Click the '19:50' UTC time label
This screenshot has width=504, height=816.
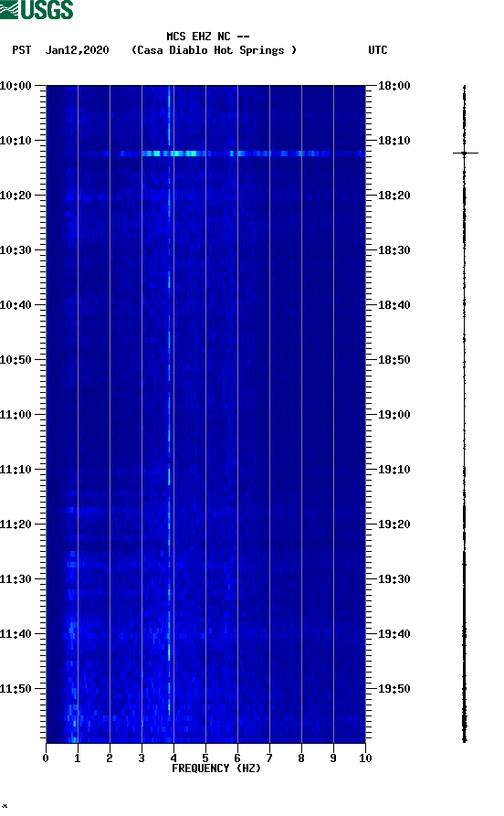point(394,688)
